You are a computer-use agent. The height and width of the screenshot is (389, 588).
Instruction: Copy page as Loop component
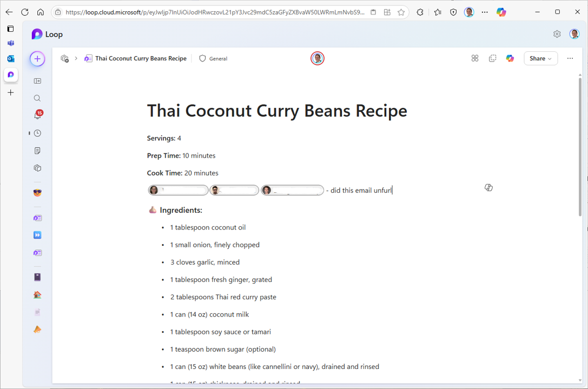click(492, 58)
